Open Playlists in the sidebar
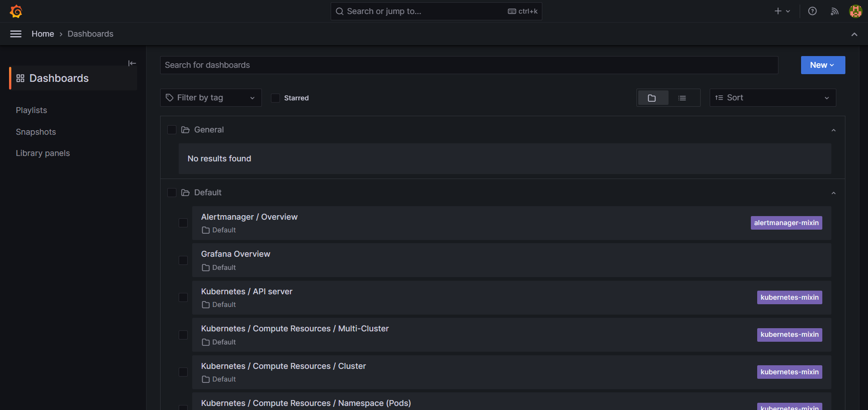Image resolution: width=868 pixels, height=410 pixels. (x=31, y=110)
